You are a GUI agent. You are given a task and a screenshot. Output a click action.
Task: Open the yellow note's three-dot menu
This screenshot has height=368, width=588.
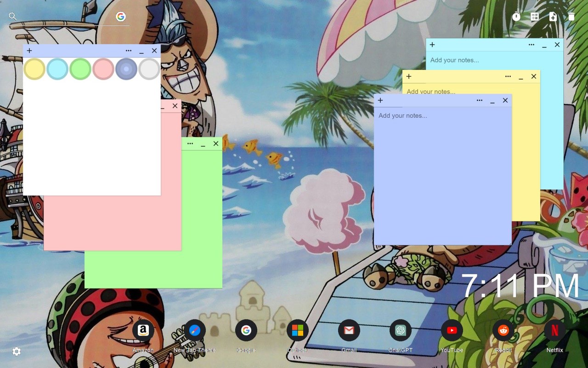pyautogui.click(x=508, y=76)
